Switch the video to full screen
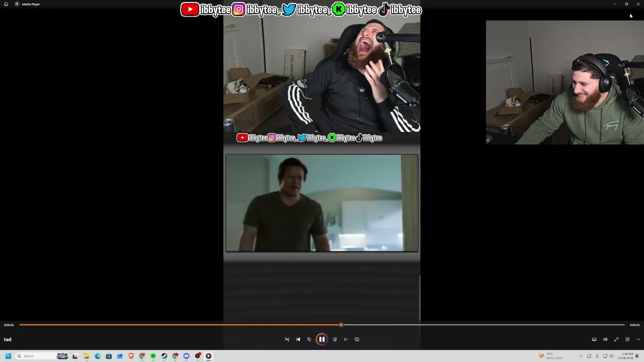This screenshot has width=644, height=362. (x=616, y=339)
